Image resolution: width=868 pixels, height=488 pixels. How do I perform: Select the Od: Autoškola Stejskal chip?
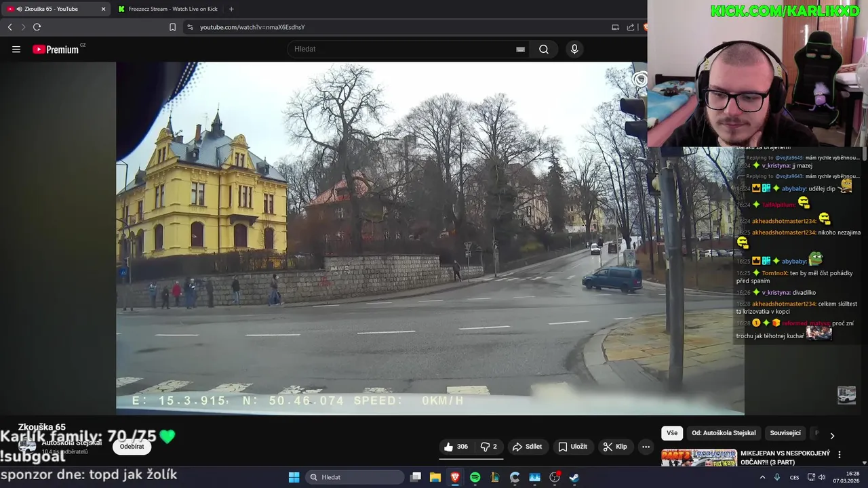click(724, 433)
